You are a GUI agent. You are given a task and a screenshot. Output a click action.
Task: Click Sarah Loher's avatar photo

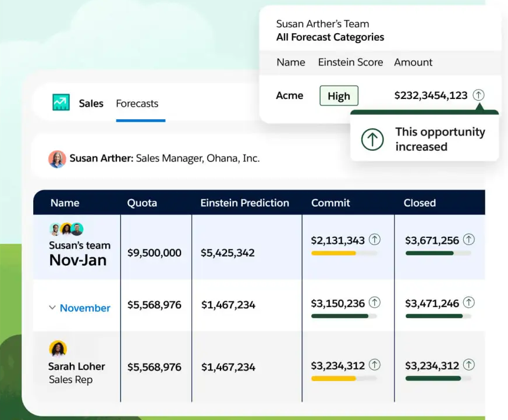pyautogui.click(x=58, y=349)
